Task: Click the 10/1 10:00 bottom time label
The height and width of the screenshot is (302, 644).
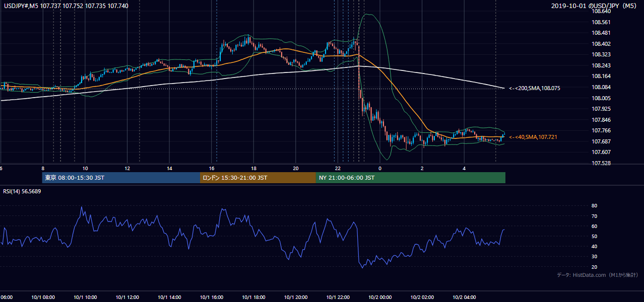Action: [x=86, y=297]
